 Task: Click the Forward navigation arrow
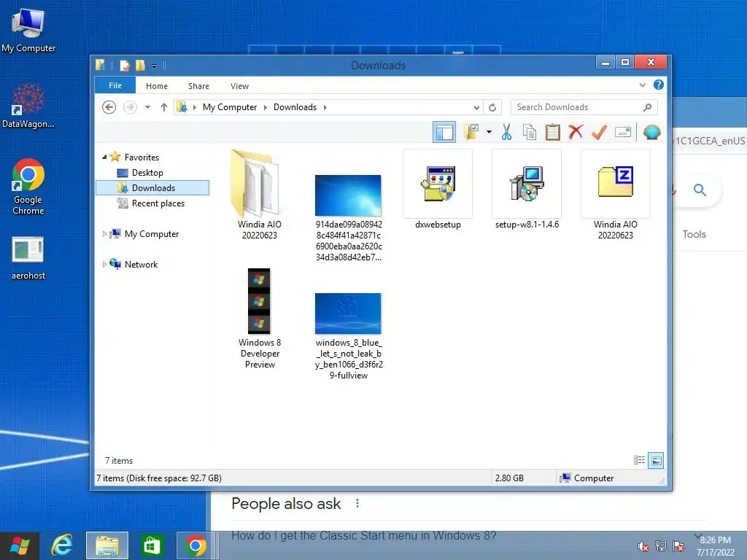coord(130,107)
